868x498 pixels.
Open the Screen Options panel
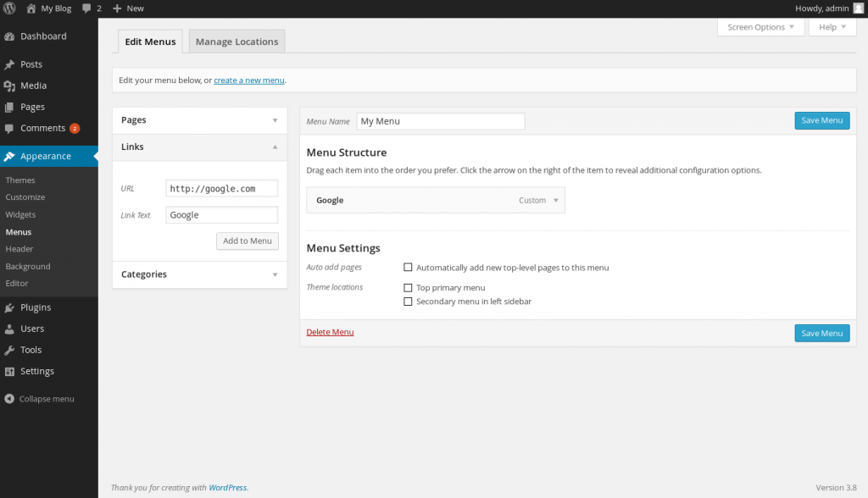760,26
